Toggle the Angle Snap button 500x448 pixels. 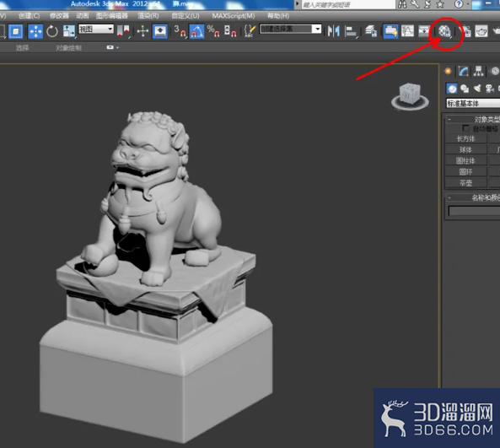[196, 31]
